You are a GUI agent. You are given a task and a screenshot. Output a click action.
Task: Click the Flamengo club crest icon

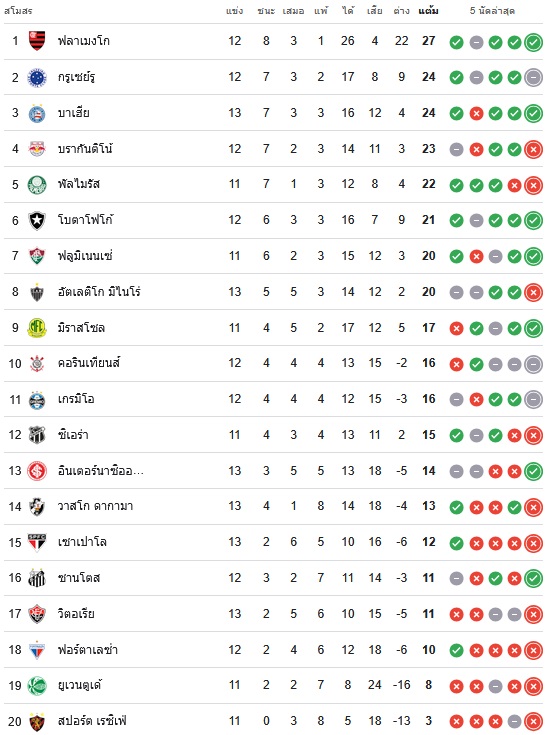pyautogui.click(x=37, y=41)
